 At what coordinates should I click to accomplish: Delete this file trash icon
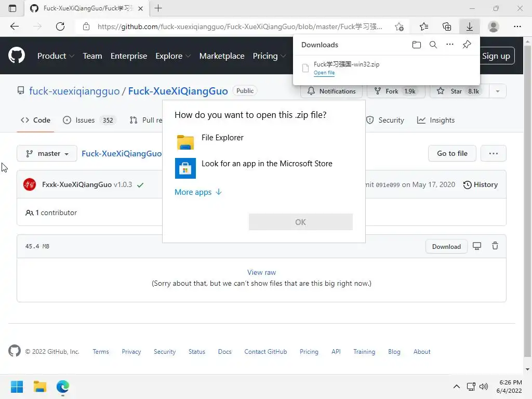495,246
